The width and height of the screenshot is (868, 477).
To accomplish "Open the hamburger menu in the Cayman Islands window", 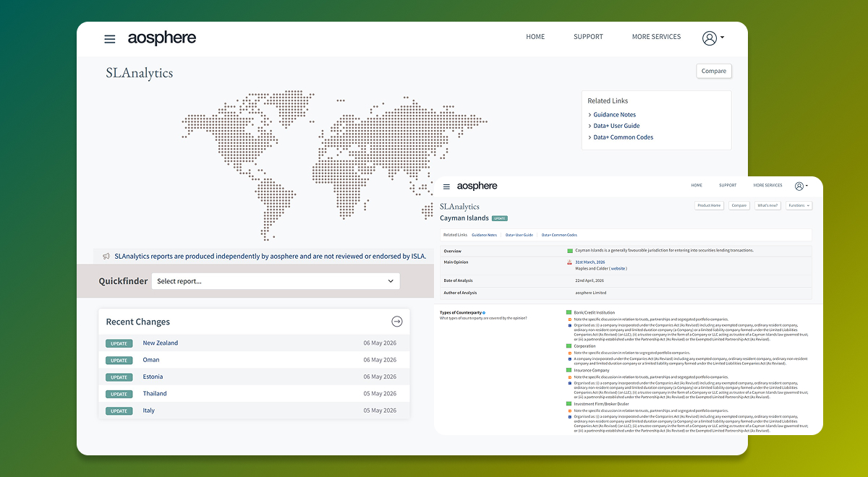I will (446, 186).
